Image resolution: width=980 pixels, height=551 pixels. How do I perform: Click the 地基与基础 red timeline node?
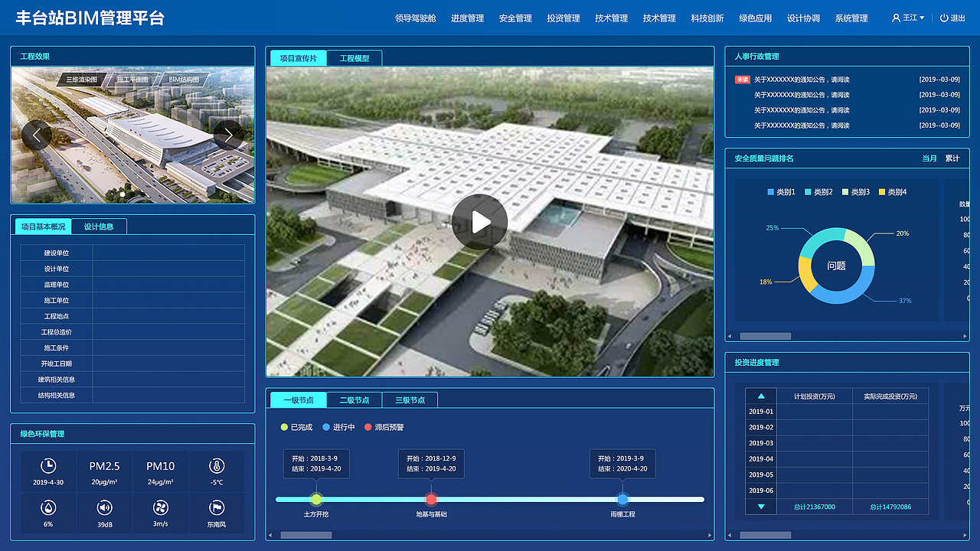(x=431, y=499)
